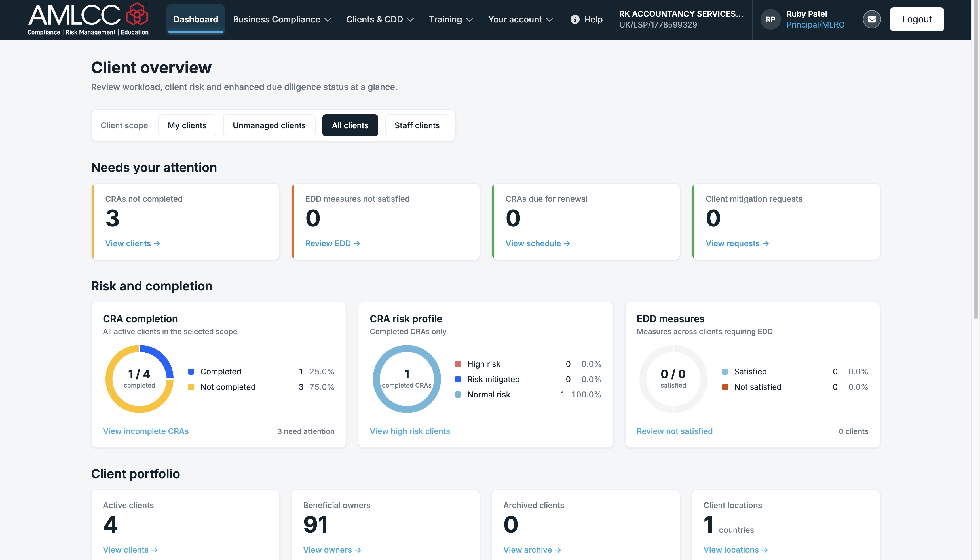Screen dimensions: 980x560
Task: Click the CRA risk profile donut chart
Action: [x=406, y=379]
